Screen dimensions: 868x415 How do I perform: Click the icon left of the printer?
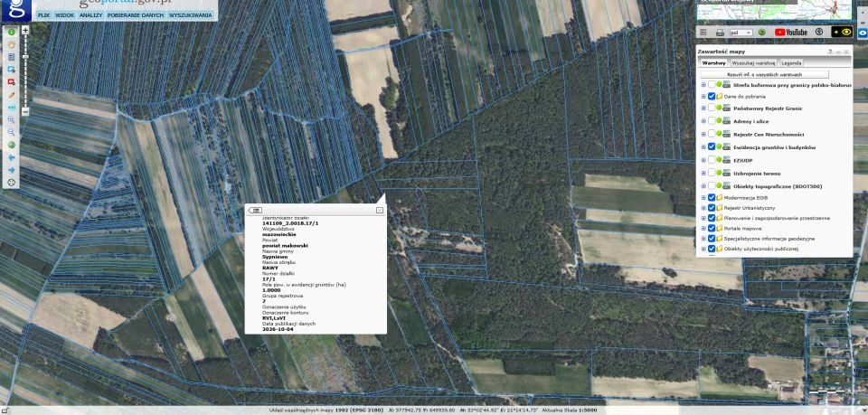pyautogui.click(x=703, y=33)
